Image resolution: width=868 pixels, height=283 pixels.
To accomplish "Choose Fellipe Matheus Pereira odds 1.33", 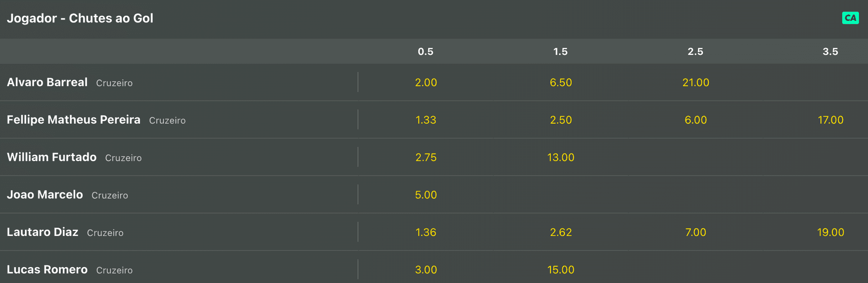I will click(x=426, y=120).
